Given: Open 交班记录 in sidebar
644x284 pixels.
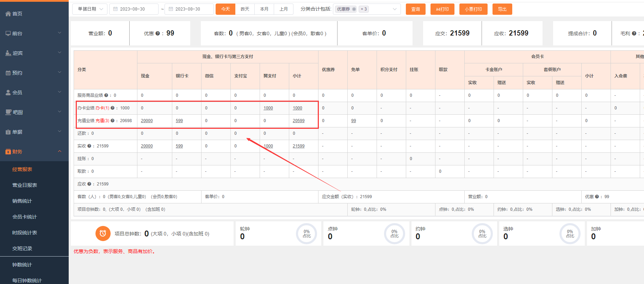Looking at the screenshot, I should (x=22, y=248).
